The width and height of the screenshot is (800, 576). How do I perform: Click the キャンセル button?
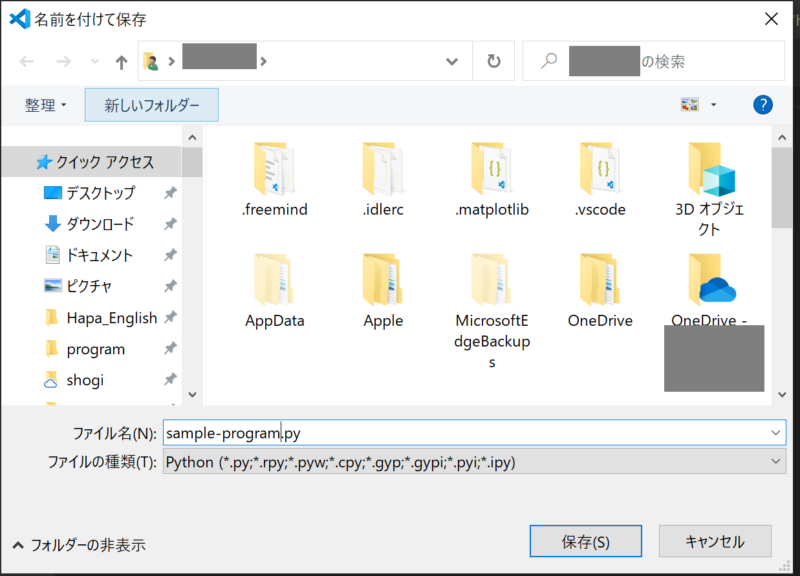[x=714, y=542]
